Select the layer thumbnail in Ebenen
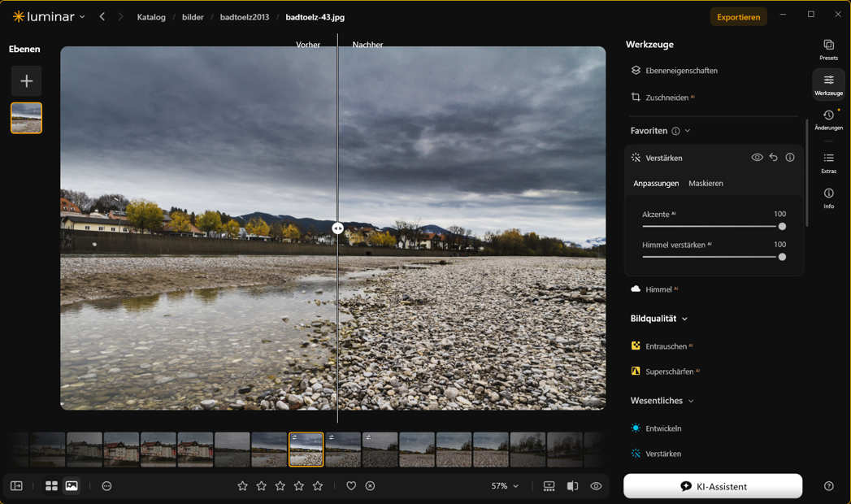 [x=26, y=118]
